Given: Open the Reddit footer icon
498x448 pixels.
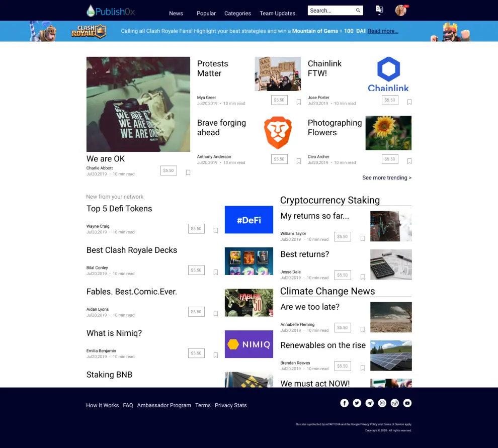Looking at the screenshot, I should click(x=395, y=403).
